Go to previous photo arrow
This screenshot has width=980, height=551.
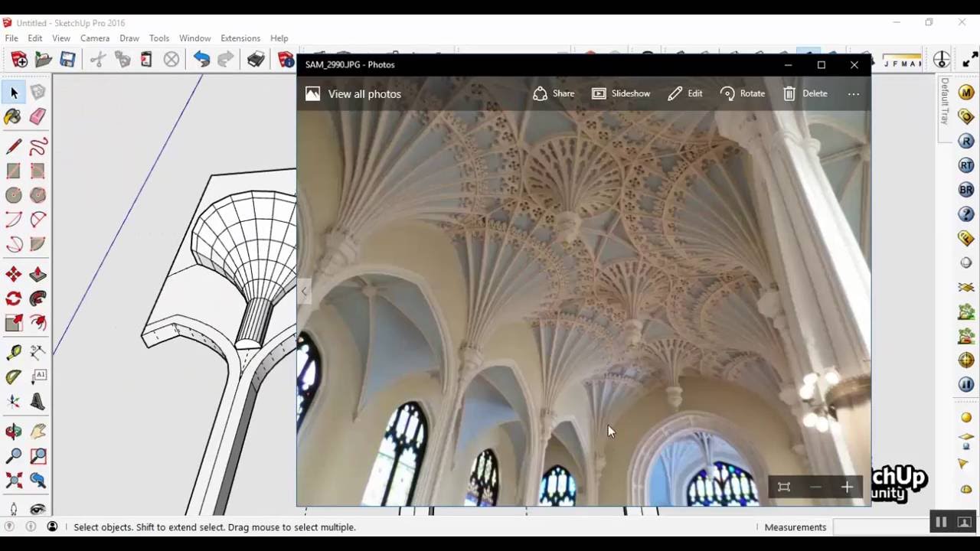(305, 291)
